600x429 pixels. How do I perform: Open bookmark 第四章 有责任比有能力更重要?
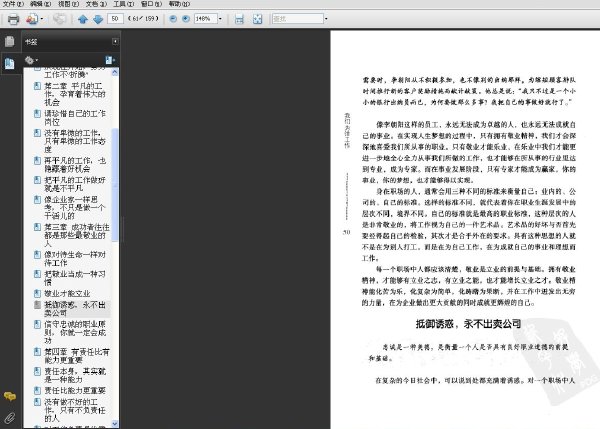(x=77, y=356)
